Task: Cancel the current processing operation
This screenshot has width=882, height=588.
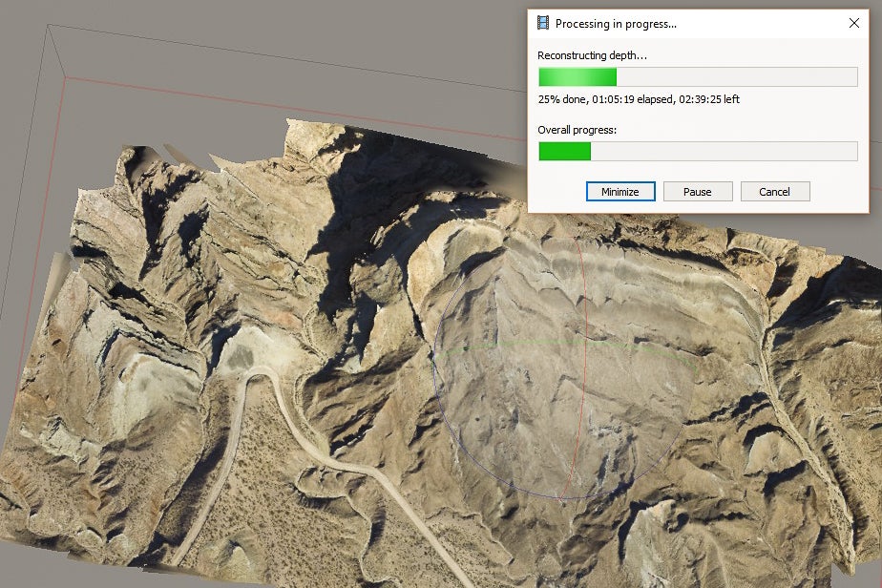Action: click(775, 191)
